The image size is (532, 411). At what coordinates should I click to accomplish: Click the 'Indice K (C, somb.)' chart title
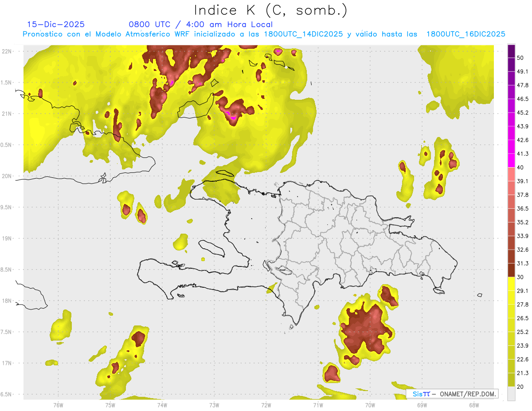click(x=270, y=11)
